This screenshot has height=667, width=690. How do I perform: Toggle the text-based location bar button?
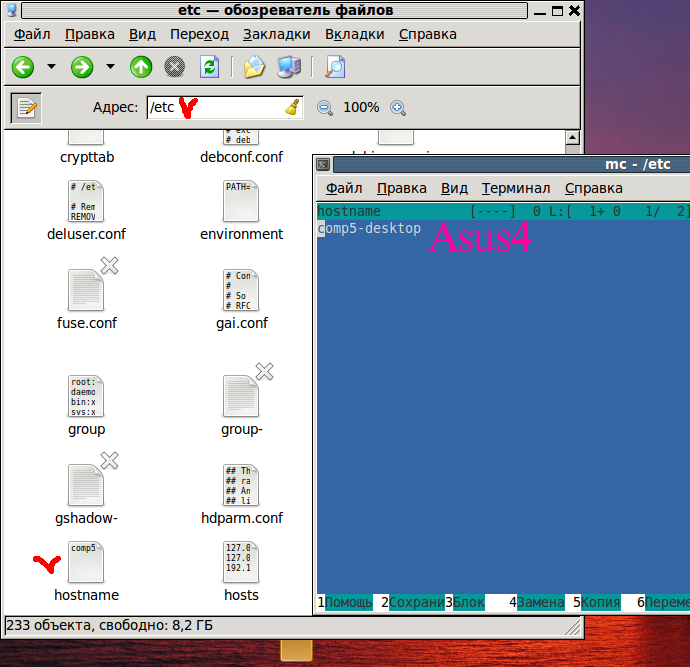pyautogui.click(x=25, y=108)
